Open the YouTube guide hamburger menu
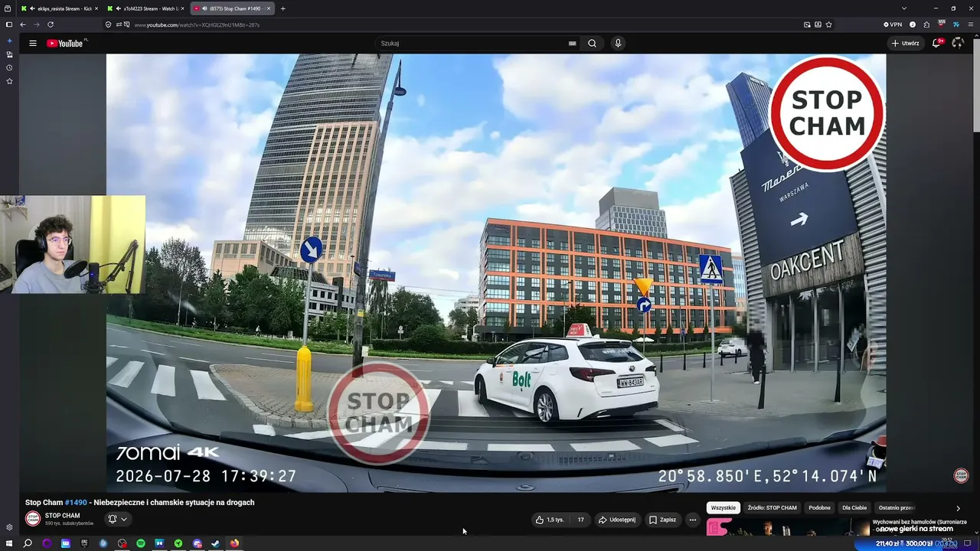This screenshot has width=980, height=551. (x=33, y=44)
